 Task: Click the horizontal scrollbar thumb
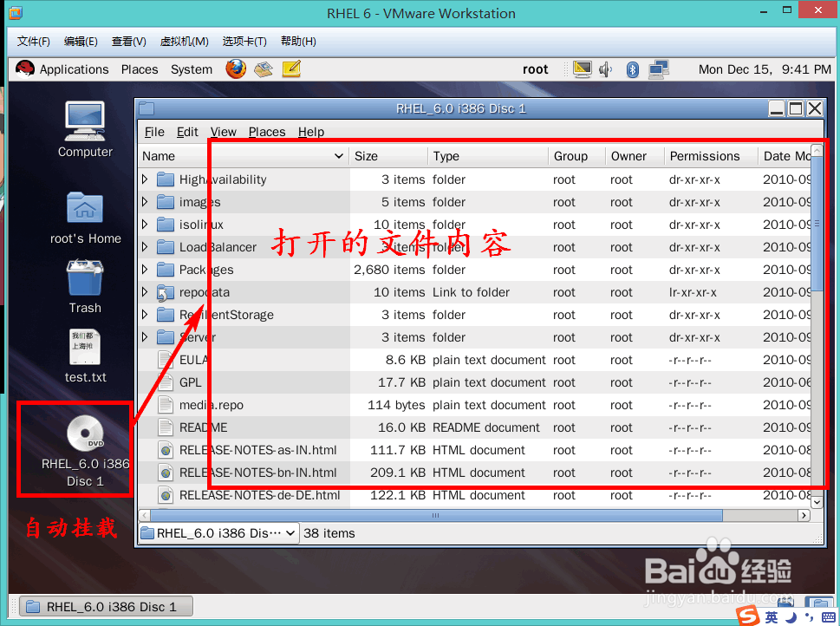[436, 516]
